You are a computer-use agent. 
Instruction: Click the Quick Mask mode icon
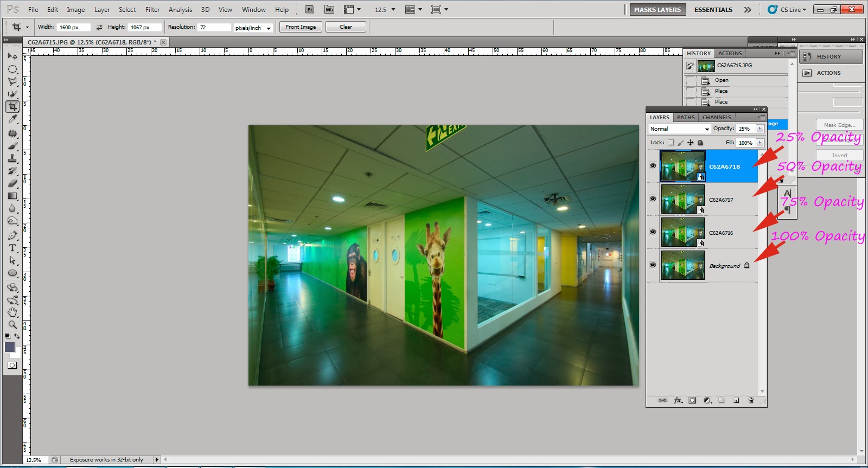(x=12, y=365)
